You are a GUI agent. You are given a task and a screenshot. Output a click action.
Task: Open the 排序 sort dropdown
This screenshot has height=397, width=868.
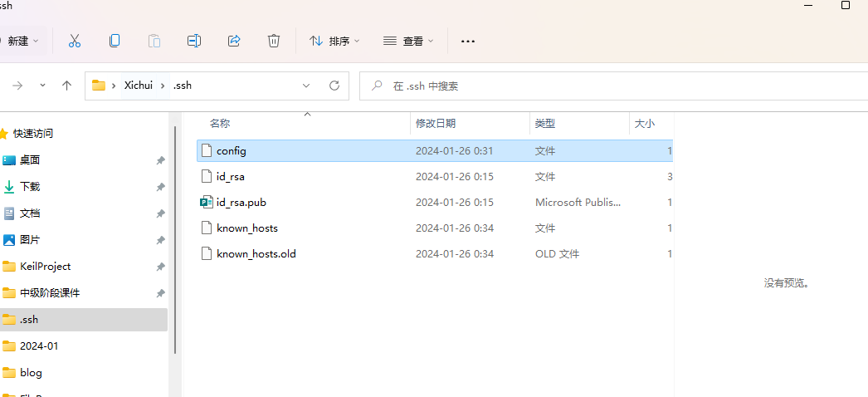click(334, 41)
